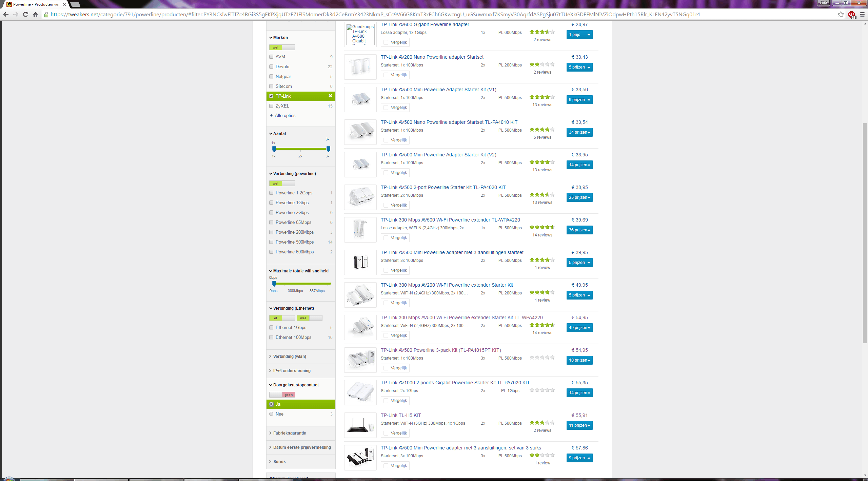Collapse the Verbinding (powerline) section
The image size is (868, 481).
pos(293,174)
